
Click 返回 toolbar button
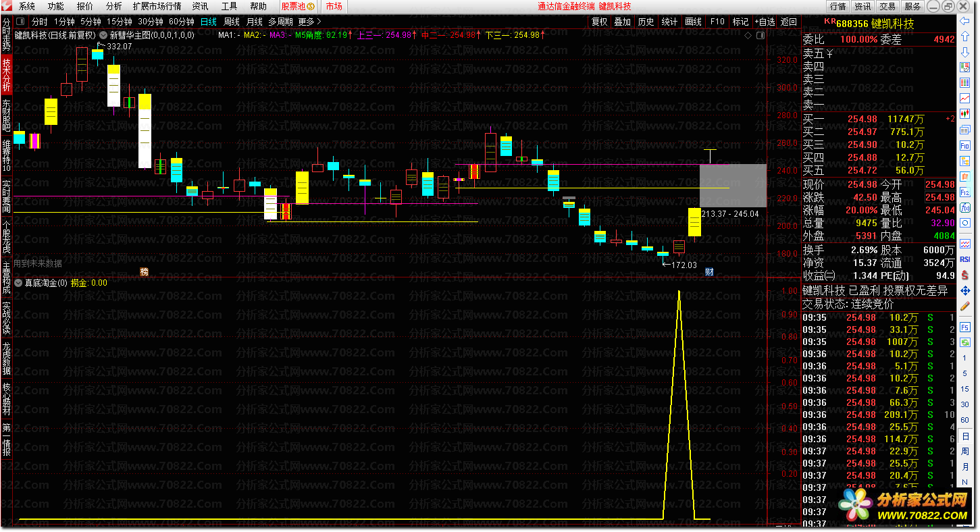pos(789,22)
